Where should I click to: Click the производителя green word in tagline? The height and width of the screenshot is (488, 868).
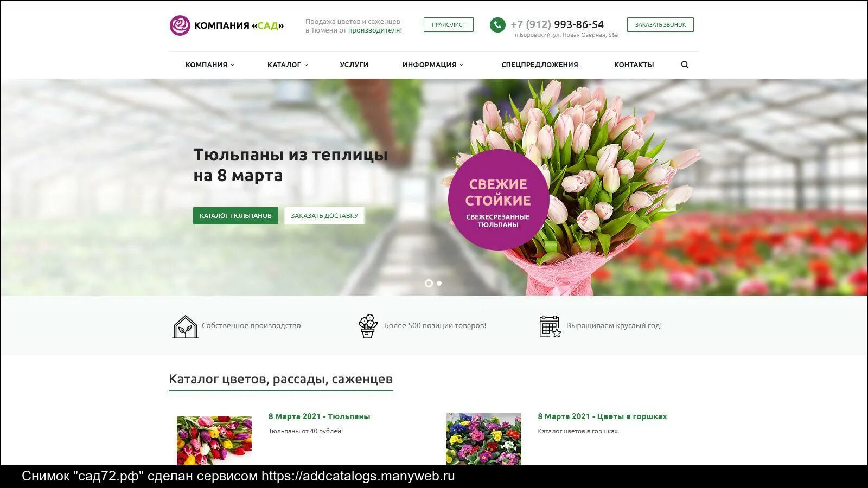point(375,30)
